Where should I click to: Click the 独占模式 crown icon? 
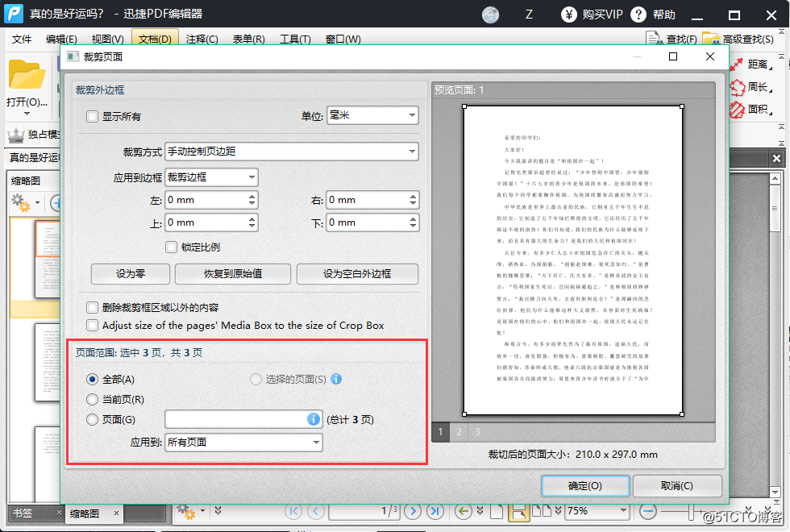[x=15, y=135]
